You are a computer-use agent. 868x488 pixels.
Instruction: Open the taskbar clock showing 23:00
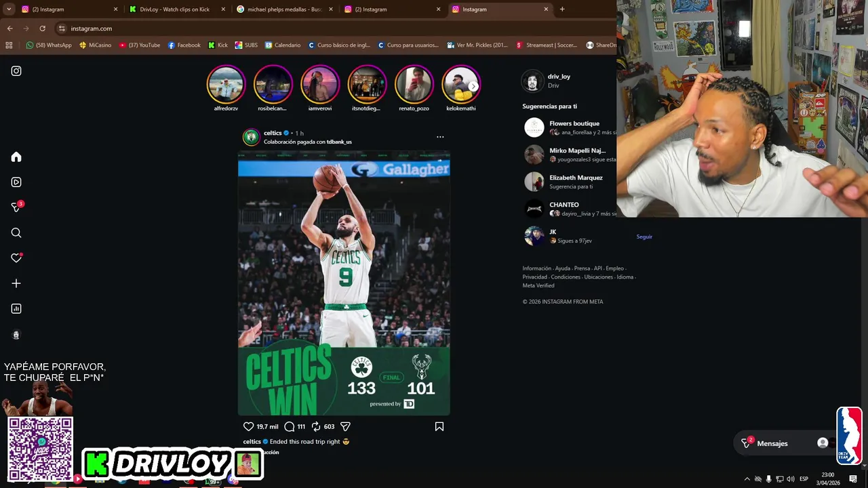[x=828, y=479]
